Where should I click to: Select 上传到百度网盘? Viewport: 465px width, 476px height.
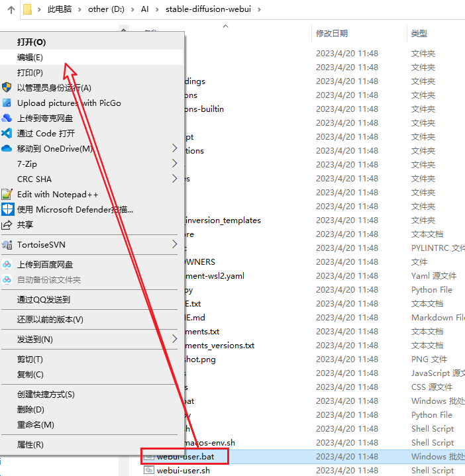91,264
